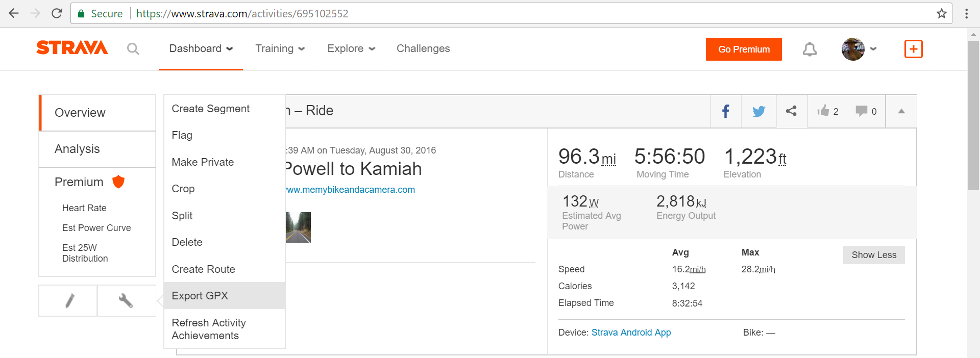Image resolution: width=980 pixels, height=358 pixels.
Task: Bookmark page with star icon
Action: 942,14
